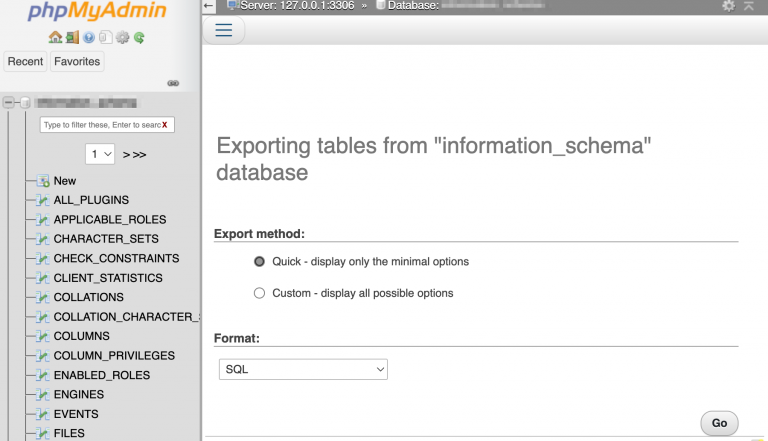Open phpMyAdmin documentation help icon
Viewport: 768px width, 441px height.
pos(89,38)
